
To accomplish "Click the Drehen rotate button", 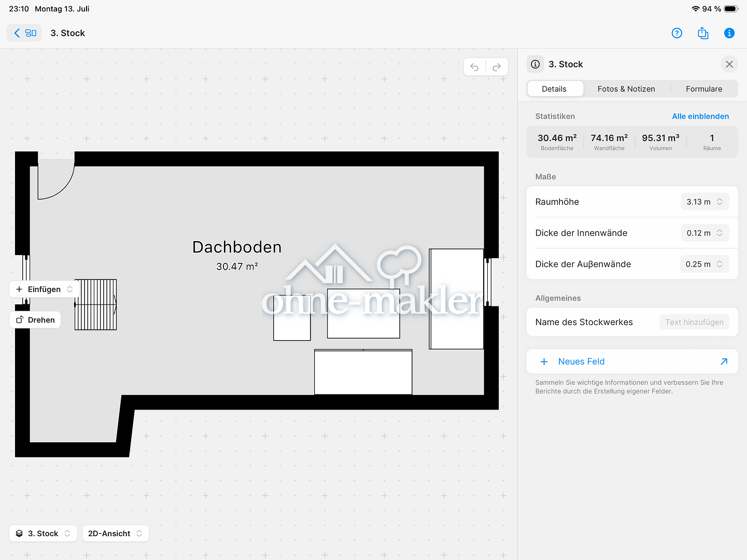I will point(35,320).
